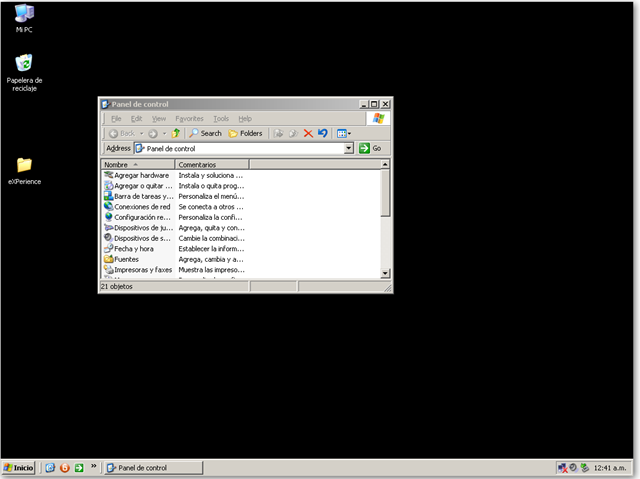This screenshot has width=640, height=479.
Task: Click the green-arrow hardware tray icon
Action: click(x=584, y=468)
